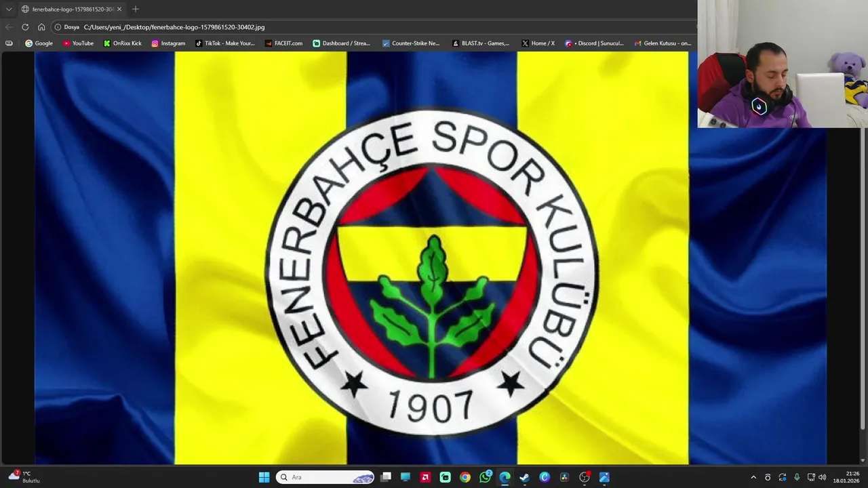Open the bookmarks bar apps icon

coord(9,43)
